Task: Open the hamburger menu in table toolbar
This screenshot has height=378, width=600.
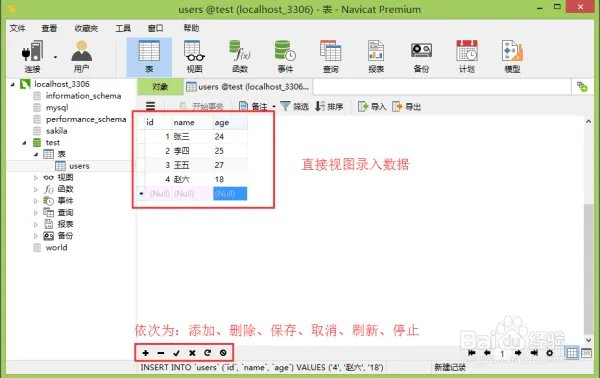Action: 150,106
